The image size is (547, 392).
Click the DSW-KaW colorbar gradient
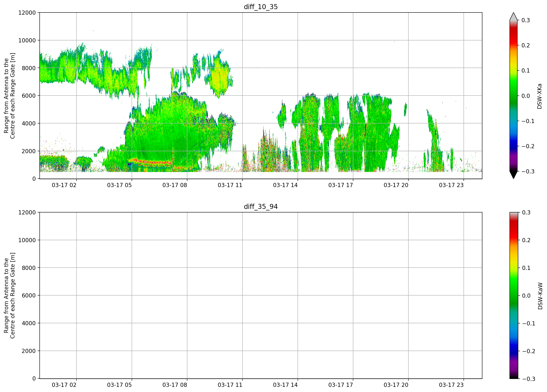[513, 295]
